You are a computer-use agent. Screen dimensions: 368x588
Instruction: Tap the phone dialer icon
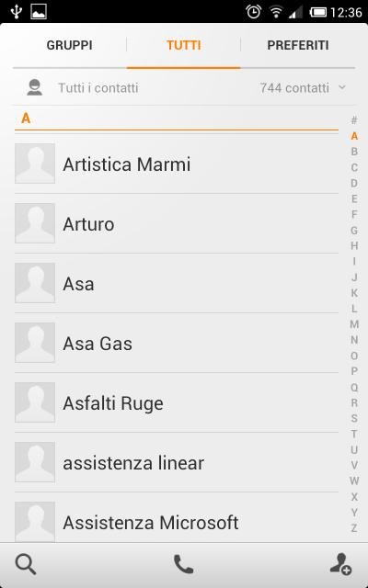(x=184, y=564)
